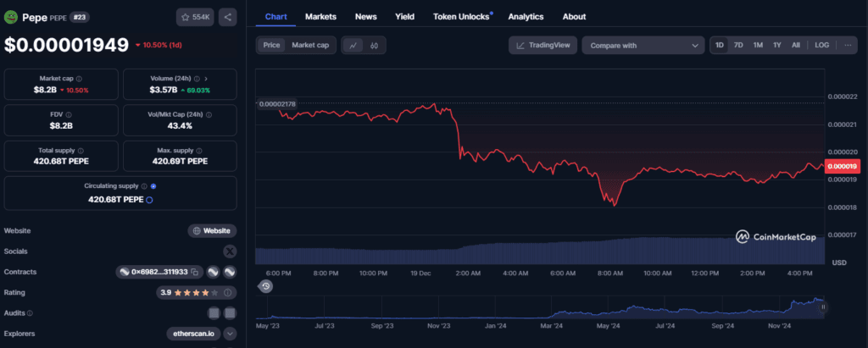
Task: Switch to the line chart type
Action: [x=353, y=46]
